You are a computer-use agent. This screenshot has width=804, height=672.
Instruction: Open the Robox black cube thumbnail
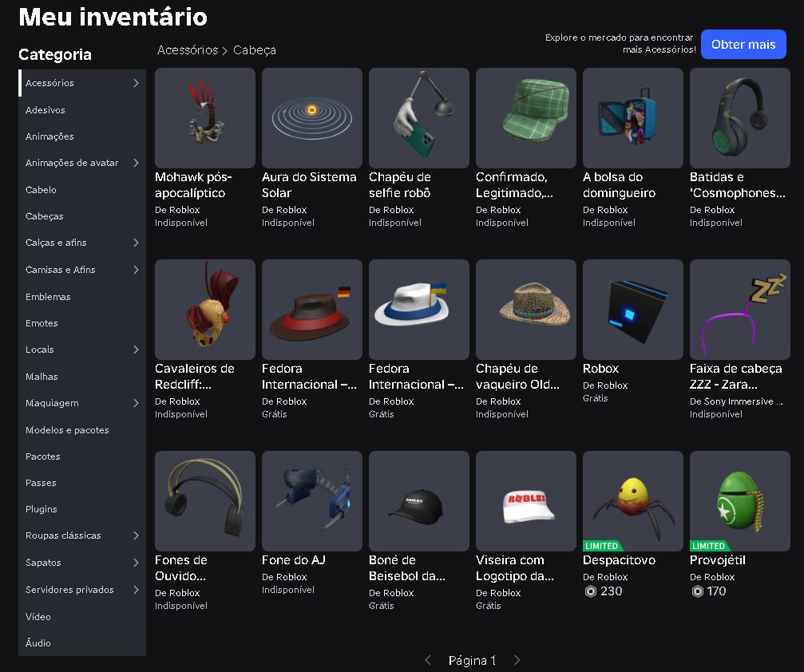pyautogui.click(x=632, y=310)
